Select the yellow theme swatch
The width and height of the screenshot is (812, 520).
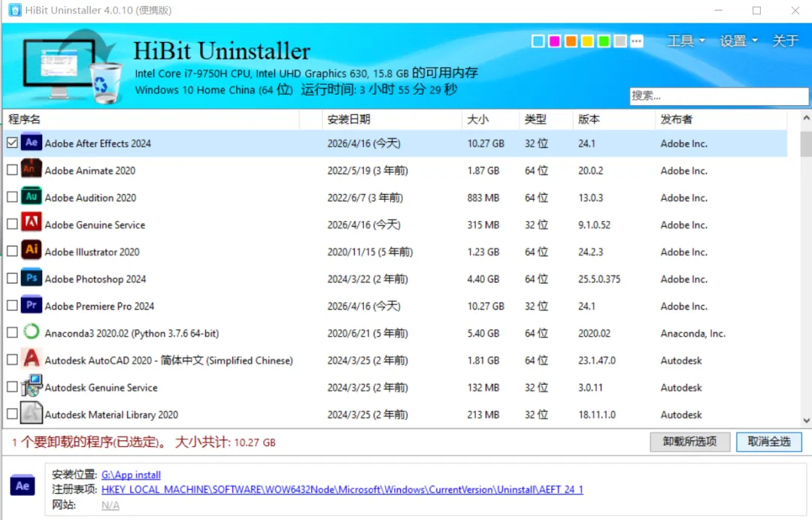pyautogui.click(x=587, y=41)
